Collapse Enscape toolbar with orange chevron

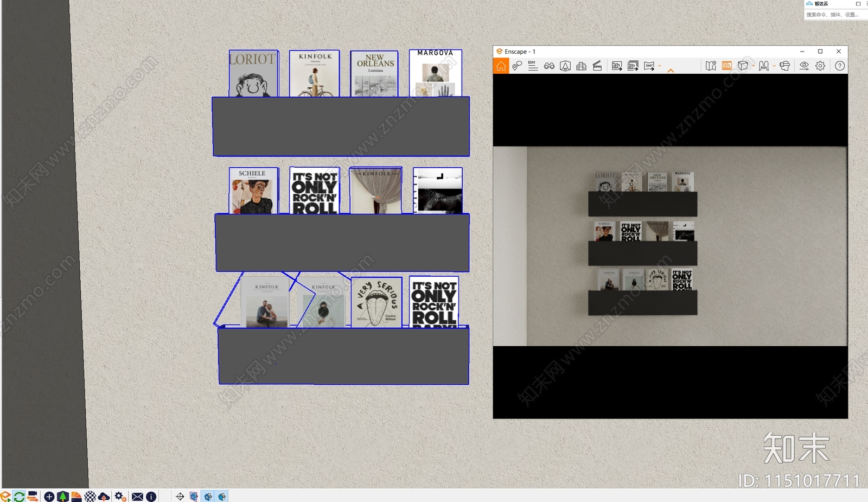pos(671,70)
